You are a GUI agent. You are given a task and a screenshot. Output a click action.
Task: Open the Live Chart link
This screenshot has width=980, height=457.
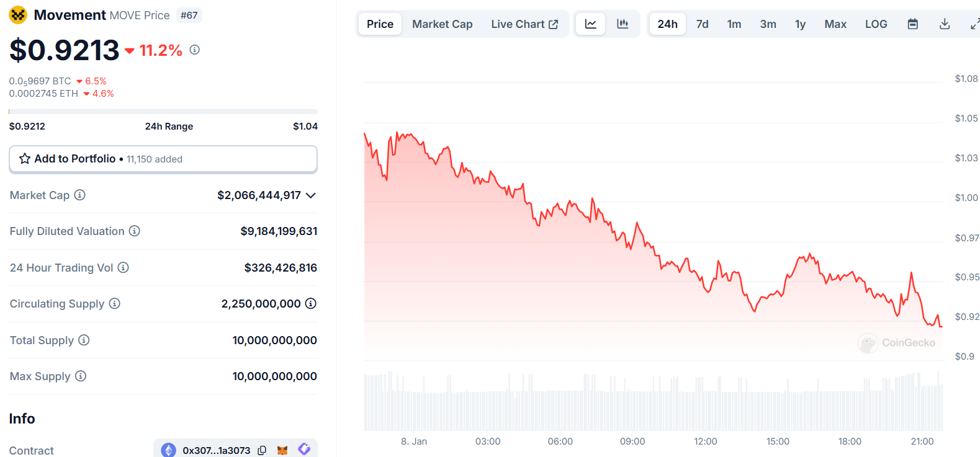tap(524, 24)
